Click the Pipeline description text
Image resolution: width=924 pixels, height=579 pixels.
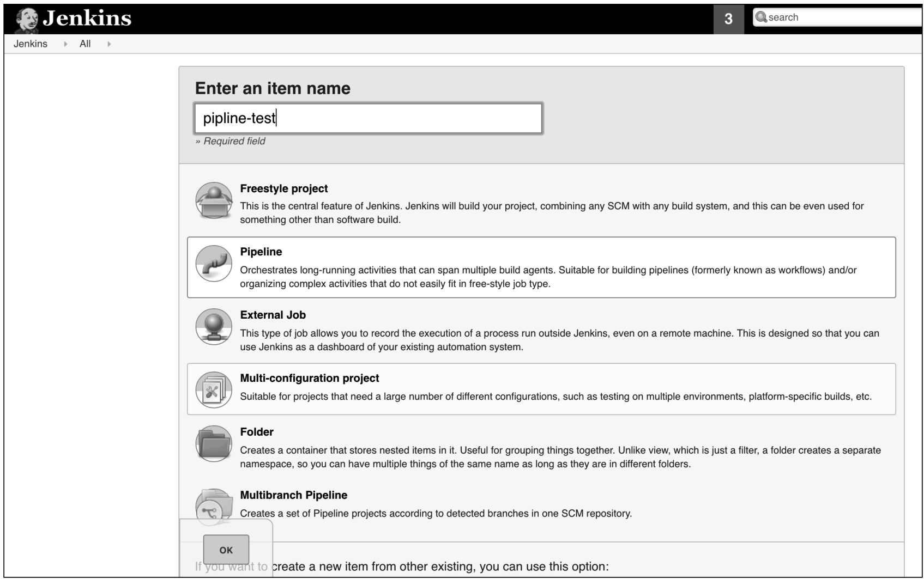548,277
